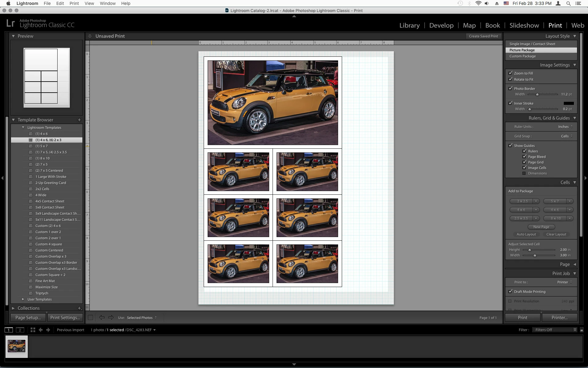Click the plus icon in Template Browser header
588x368 pixels.
[79, 120]
